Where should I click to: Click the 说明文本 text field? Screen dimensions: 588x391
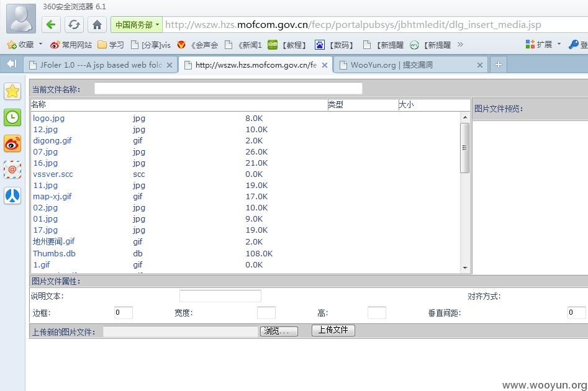click(x=220, y=296)
